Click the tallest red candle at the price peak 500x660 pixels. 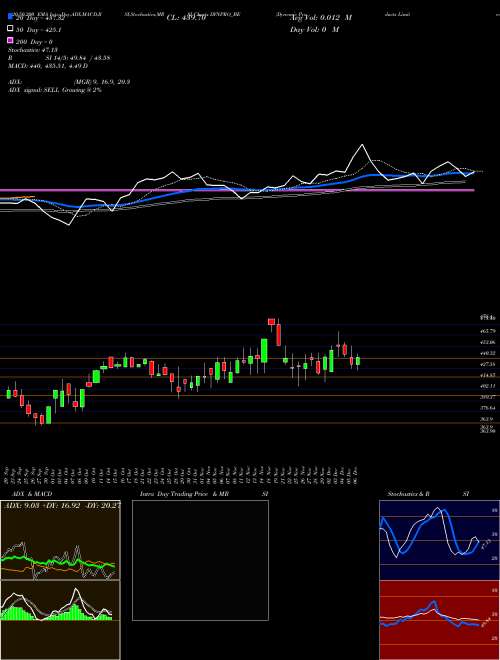(278, 335)
